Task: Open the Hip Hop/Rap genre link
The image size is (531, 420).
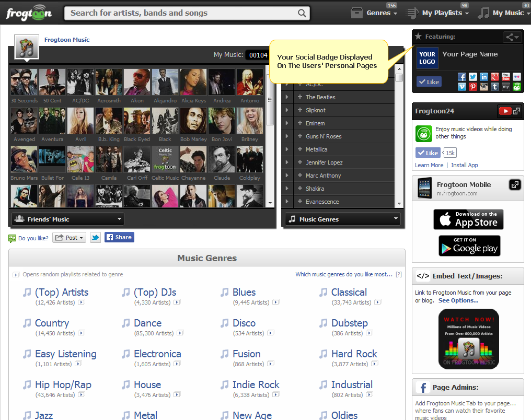Action: [63, 384]
